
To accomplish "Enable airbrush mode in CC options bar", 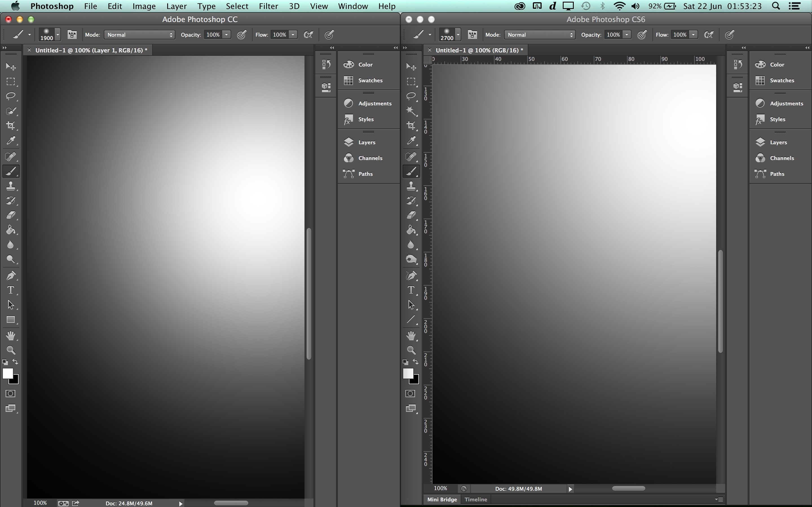I will tap(308, 35).
